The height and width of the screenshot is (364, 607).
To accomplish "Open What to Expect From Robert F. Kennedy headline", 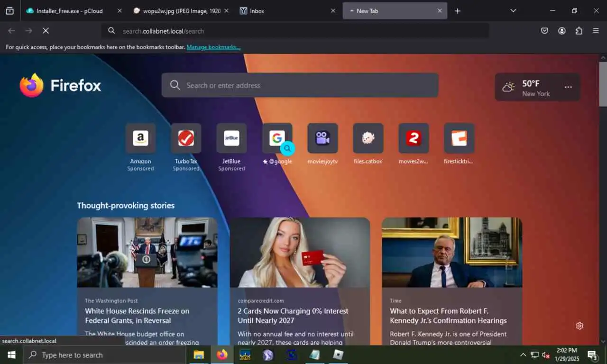I will 448,316.
